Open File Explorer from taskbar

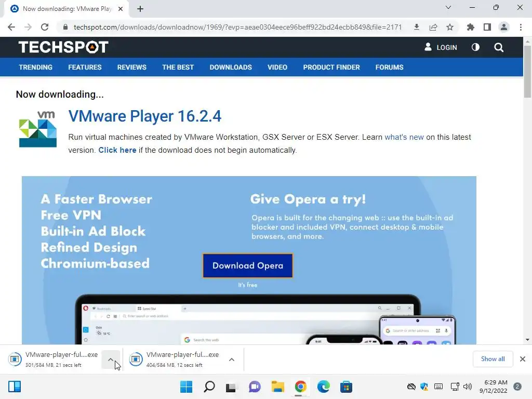(x=277, y=387)
